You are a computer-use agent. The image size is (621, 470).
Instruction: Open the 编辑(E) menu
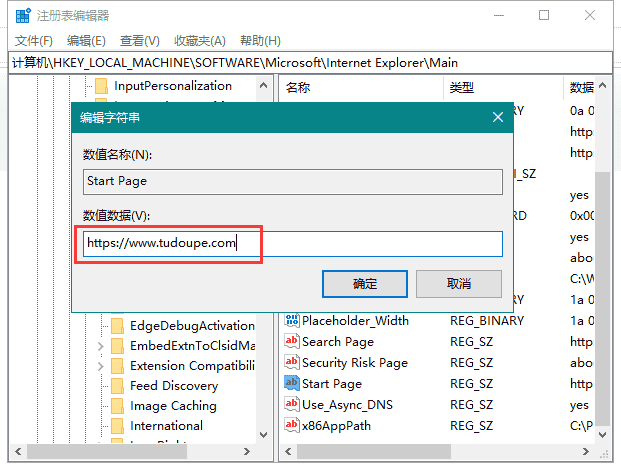click(x=86, y=41)
